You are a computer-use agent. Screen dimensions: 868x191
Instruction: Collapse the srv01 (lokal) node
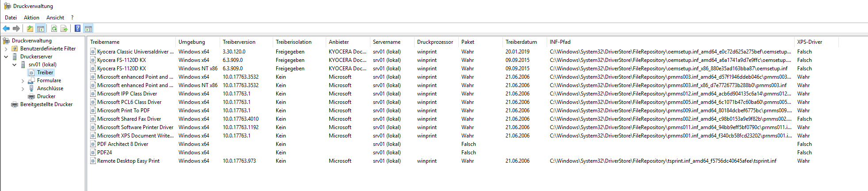tap(15, 65)
